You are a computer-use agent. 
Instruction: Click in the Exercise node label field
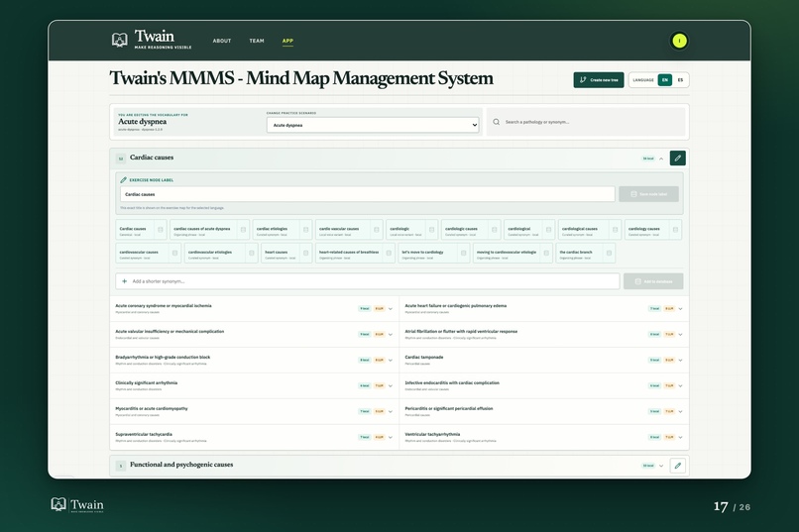[x=368, y=194]
